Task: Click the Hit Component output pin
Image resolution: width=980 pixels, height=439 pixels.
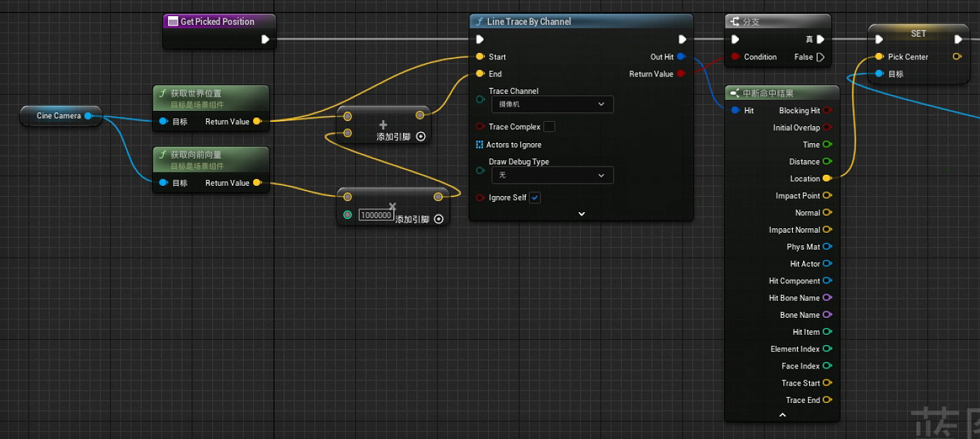Action: (827, 280)
